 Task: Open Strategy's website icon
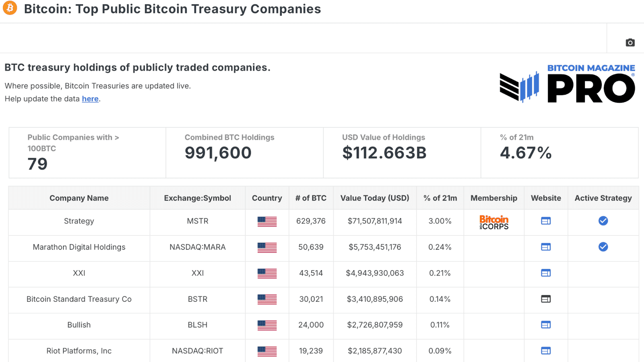point(546,221)
